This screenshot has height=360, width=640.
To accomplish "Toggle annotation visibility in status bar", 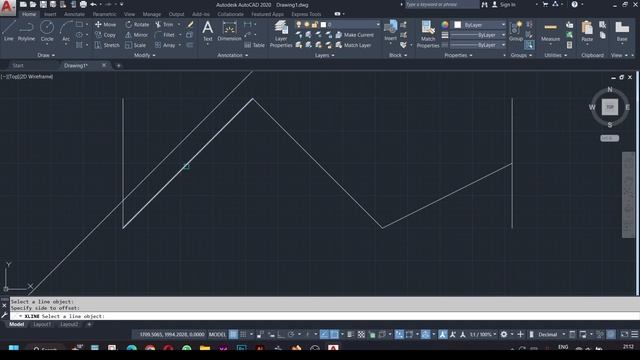I will [x=443, y=335].
